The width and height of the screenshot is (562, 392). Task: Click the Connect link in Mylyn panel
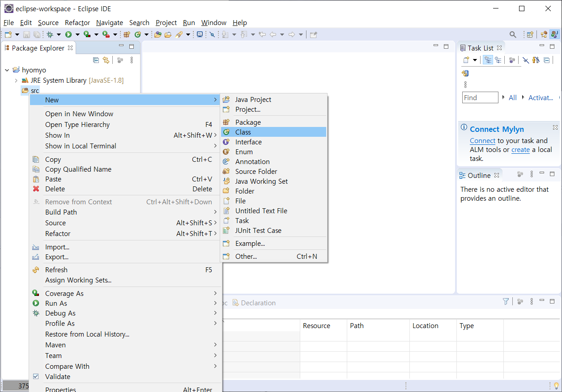[482, 140]
